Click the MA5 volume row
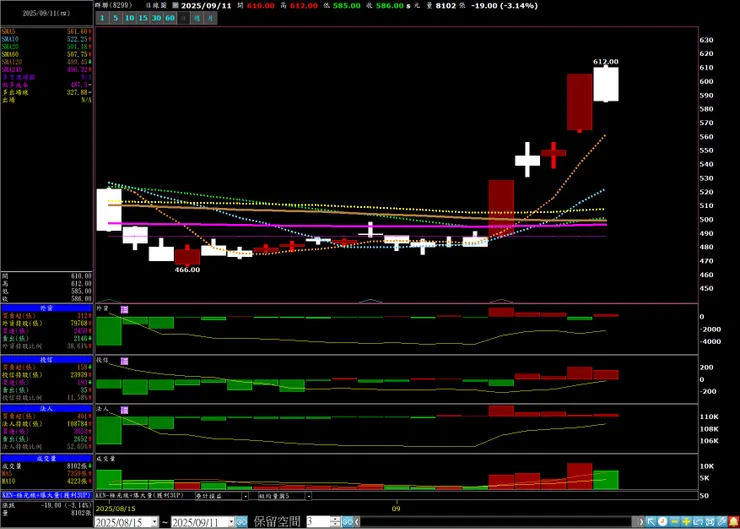The height and width of the screenshot is (529, 740). point(46,474)
